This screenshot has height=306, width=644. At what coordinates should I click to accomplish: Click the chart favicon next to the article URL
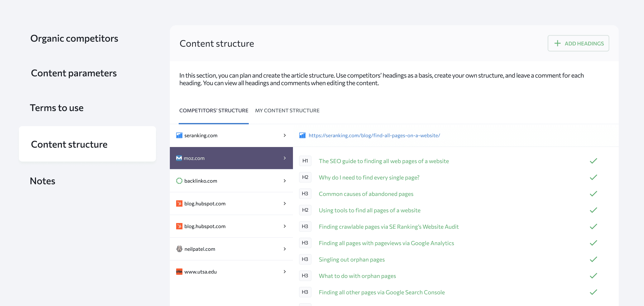point(302,135)
